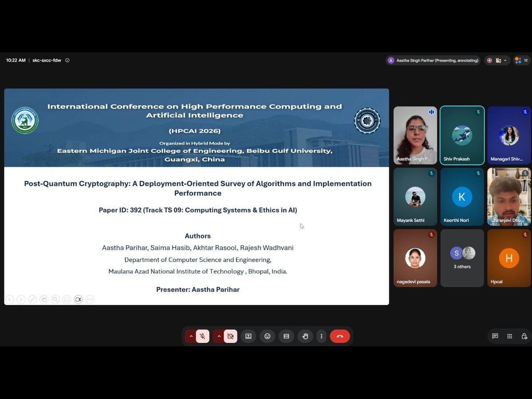Click the speaking indicator on Aastha's tile
The image size is (532, 399).
click(x=431, y=112)
